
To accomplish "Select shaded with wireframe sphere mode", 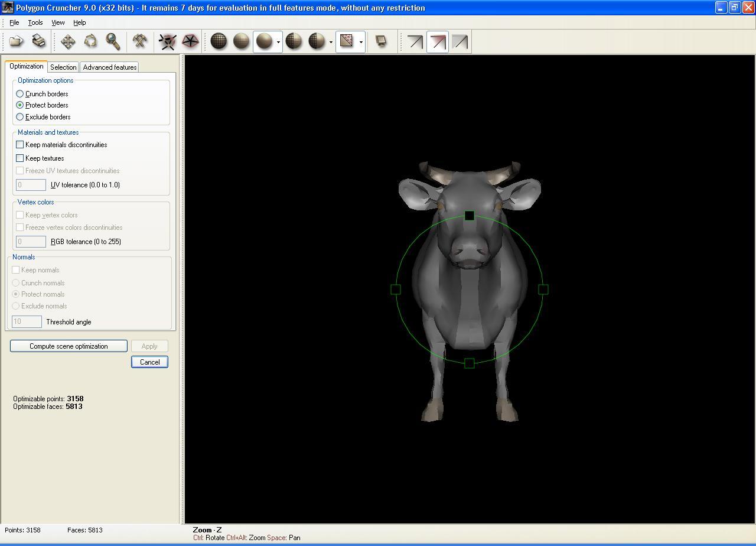I will (294, 41).
